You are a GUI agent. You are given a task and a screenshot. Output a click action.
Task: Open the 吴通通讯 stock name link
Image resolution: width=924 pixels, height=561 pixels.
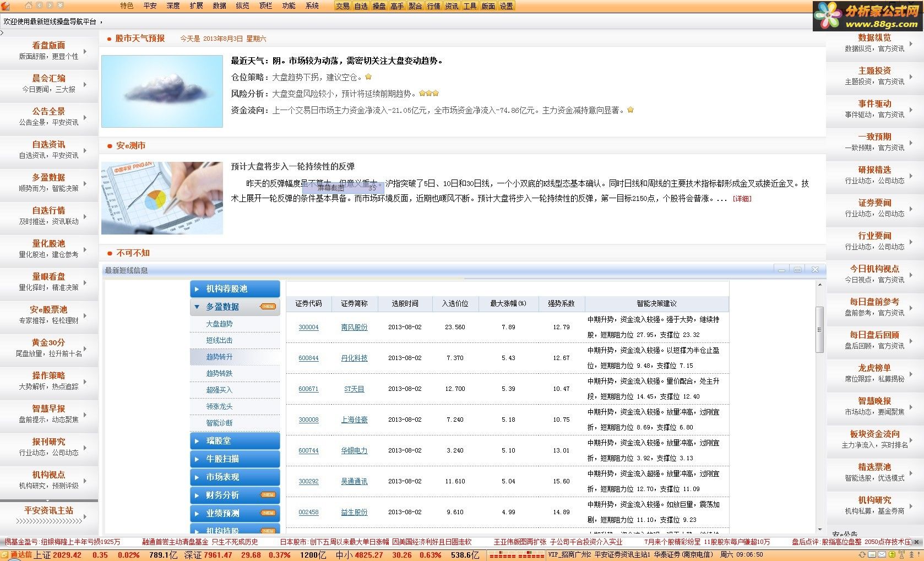[354, 481]
